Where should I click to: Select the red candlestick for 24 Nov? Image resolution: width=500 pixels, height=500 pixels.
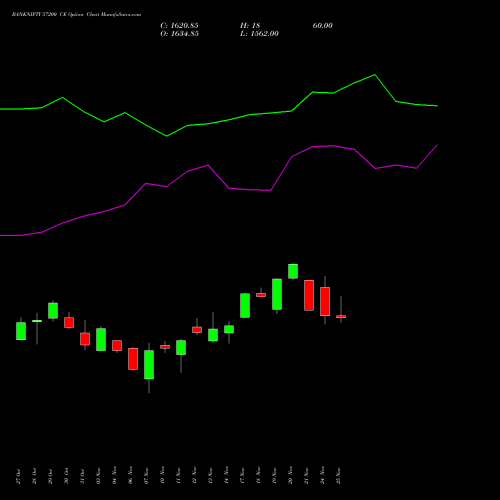click(325, 301)
